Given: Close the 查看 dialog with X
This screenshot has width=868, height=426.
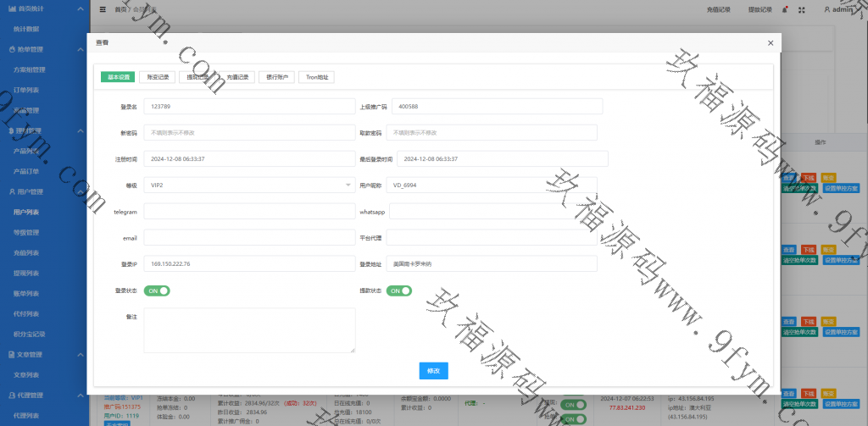Looking at the screenshot, I should [x=770, y=42].
